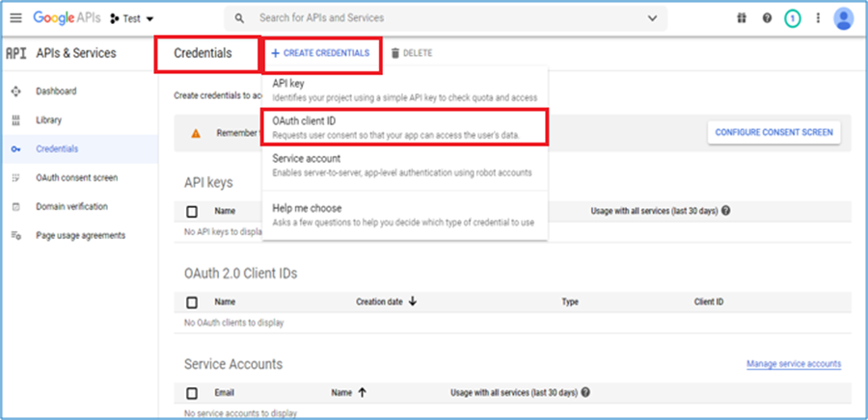This screenshot has height=420, width=868.
Task: Follow the Manage service accounts link
Action: point(793,364)
